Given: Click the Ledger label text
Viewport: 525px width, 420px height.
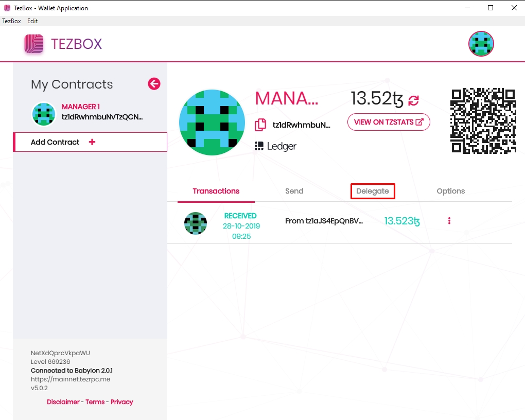Looking at the screenshot, I should tap(282, 146).
